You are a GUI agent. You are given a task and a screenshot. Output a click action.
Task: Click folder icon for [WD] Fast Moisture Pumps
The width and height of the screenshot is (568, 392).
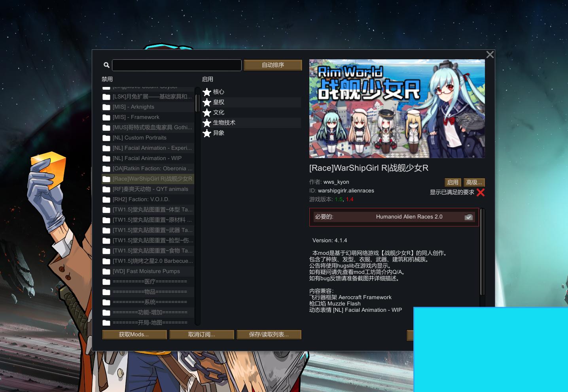(106, 271)
